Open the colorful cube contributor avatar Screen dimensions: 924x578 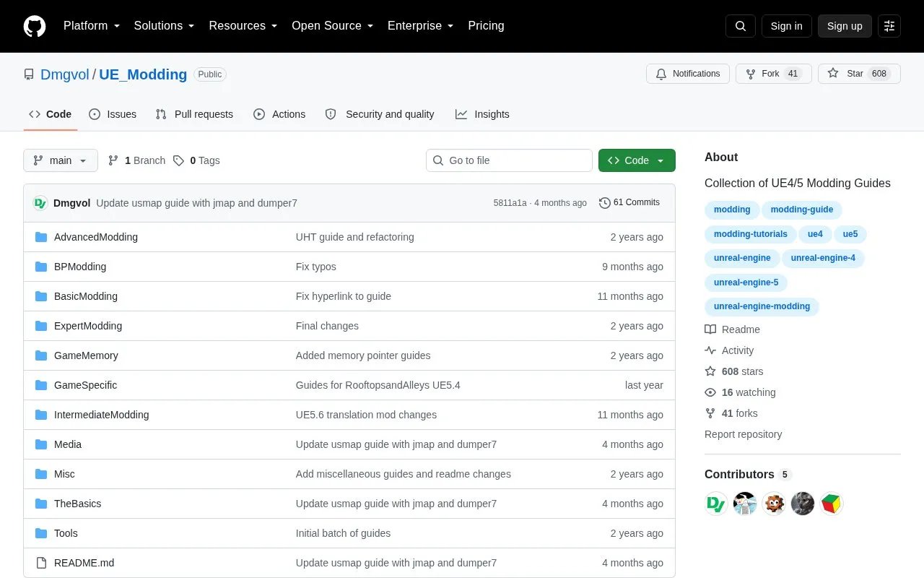point(832,504)
